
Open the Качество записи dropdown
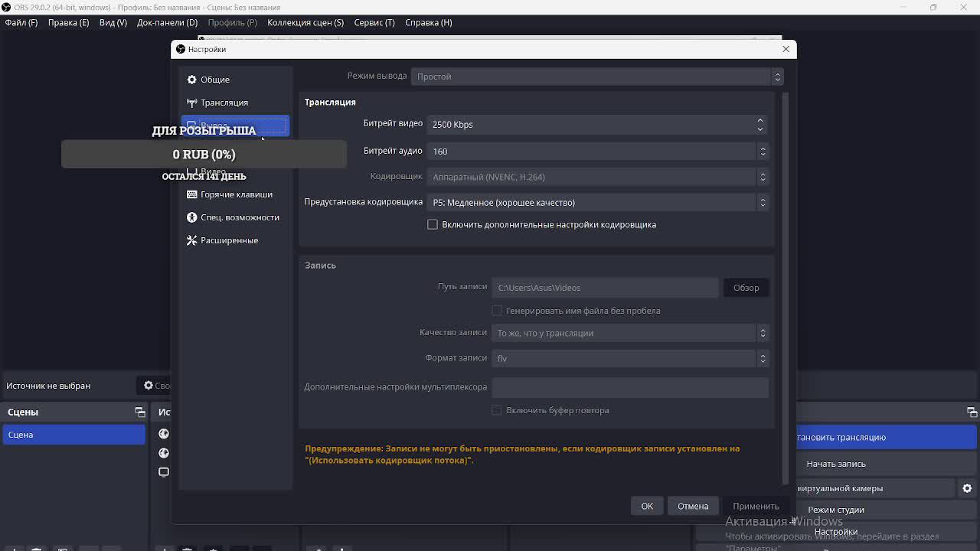(x=629, y=333)
